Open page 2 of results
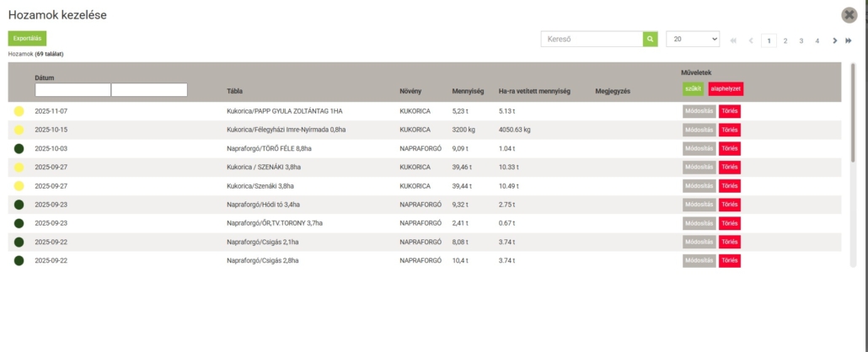Viewport: 868px width, 352px height. [x=785, y=40]
